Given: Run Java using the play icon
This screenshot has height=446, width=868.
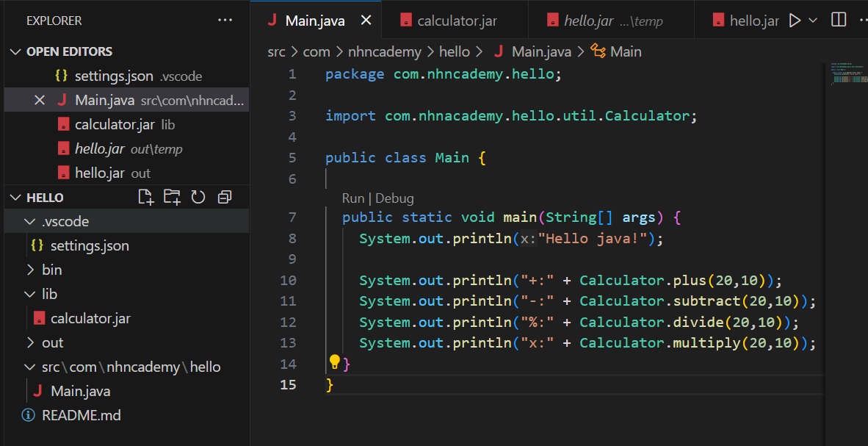Looking at the screenshot, I should [795, 21].
